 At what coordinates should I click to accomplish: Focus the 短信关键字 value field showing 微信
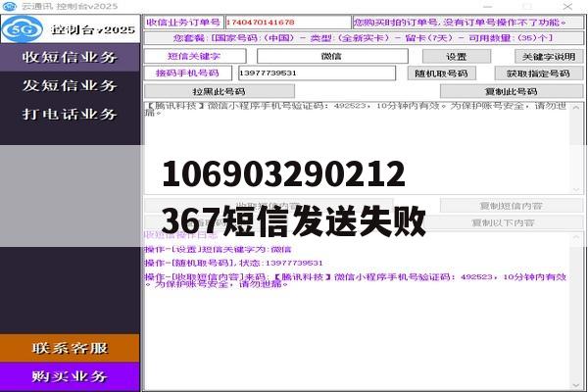[x=332, y=56]
